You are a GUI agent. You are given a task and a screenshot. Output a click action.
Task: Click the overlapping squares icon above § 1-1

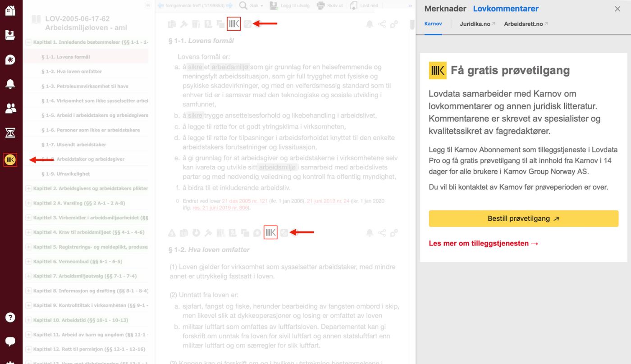coord(220,24)
